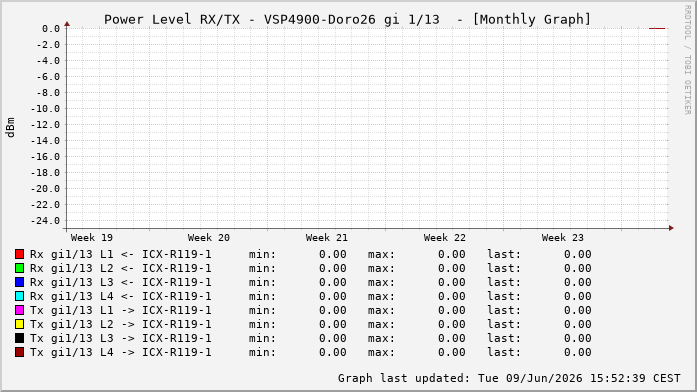Click the 'Week 21' x-axis label
Screen dimensions: 697x392
pos(327,238)
